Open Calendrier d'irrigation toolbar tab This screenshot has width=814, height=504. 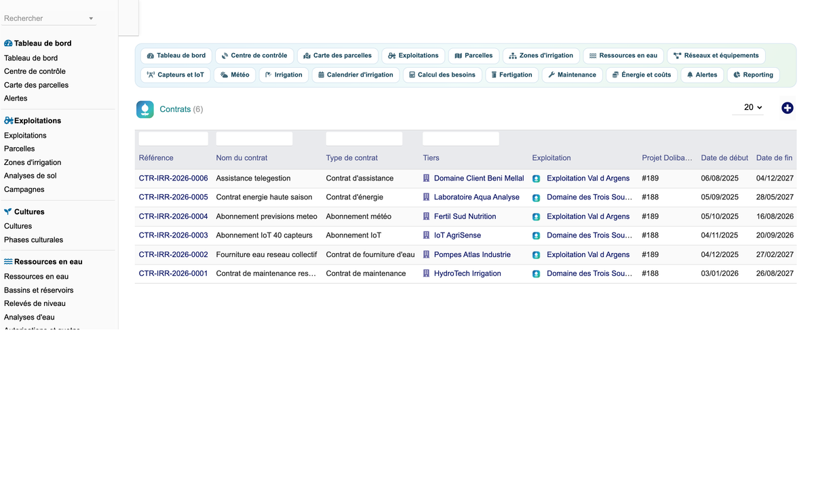click(x=356, y=75)
